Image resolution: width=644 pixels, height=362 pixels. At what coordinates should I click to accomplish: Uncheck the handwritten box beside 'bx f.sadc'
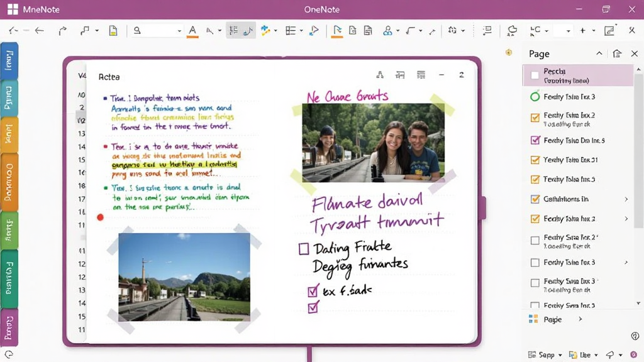tap(313, 291)
